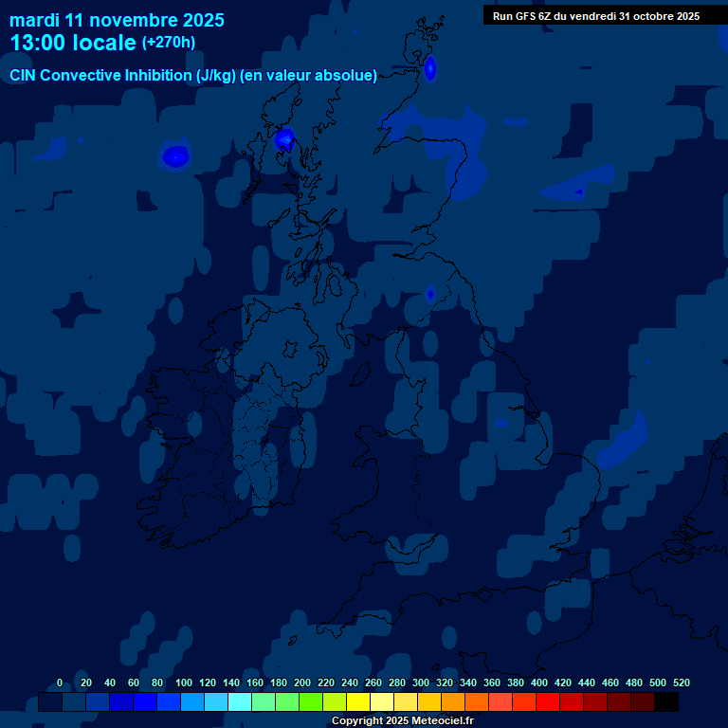Select the black swatch at the legend's right end
728x728 pixels.
(x=666, y=702)
